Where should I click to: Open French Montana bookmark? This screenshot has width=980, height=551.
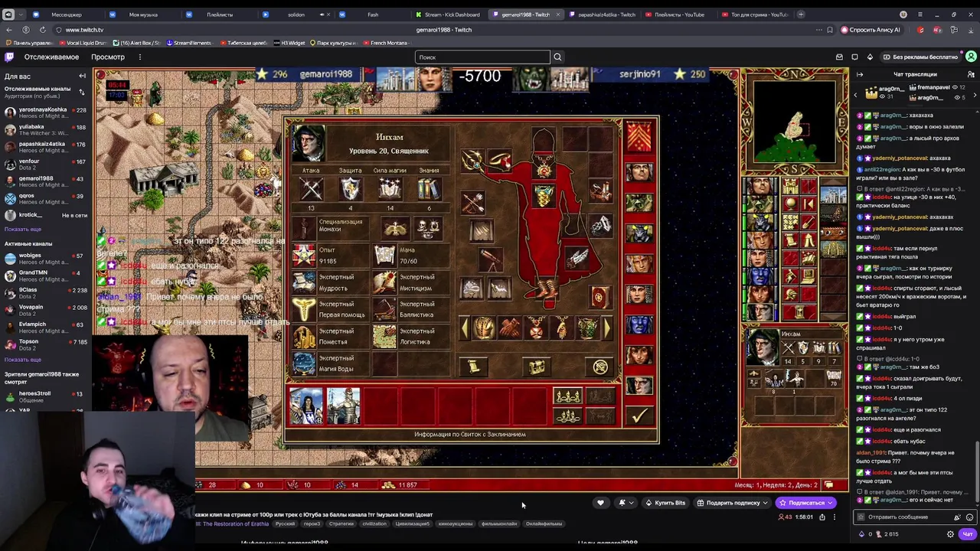click(x=385, y=43)
